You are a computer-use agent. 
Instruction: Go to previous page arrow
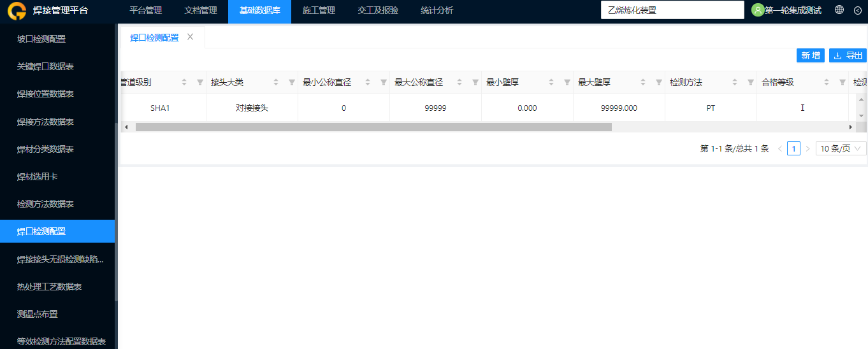(x=779, y=148)
